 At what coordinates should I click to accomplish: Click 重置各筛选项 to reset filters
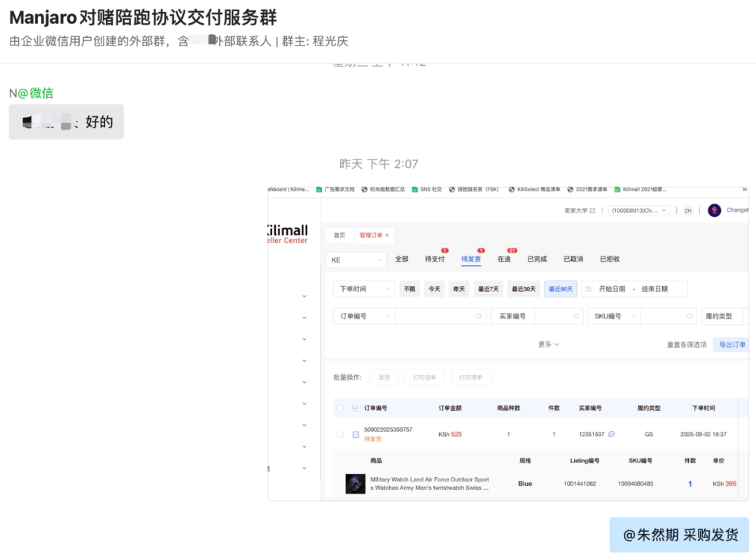click(687, 344)
